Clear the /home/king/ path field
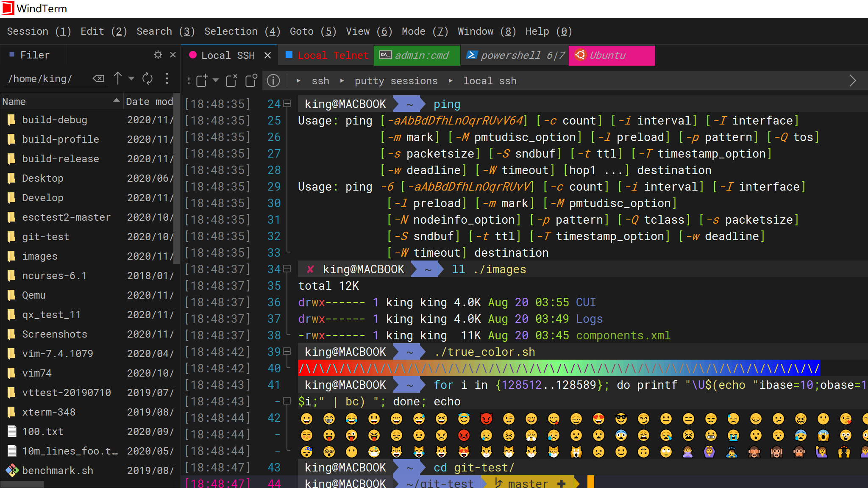The width and height of the screenshot is (868, 488). pyautogui.click(x=98, y=79)
